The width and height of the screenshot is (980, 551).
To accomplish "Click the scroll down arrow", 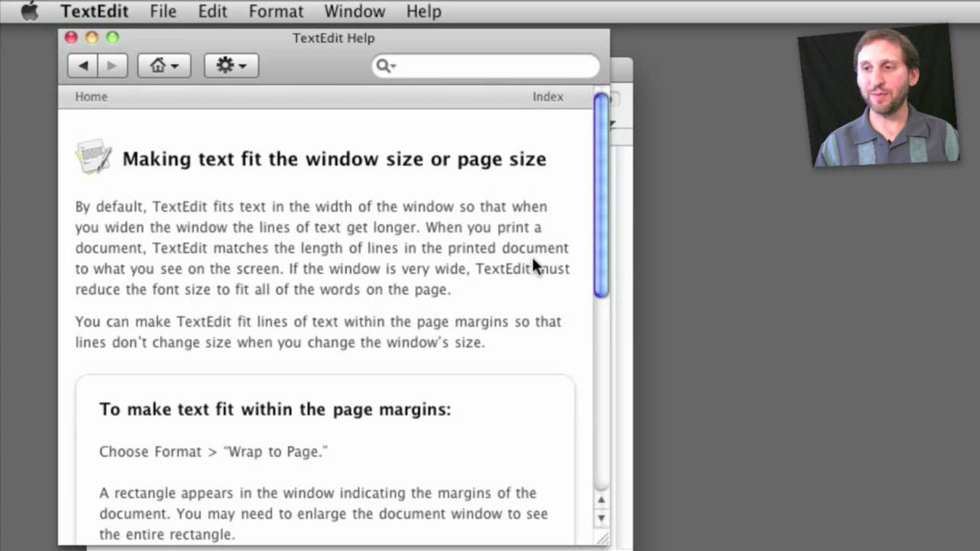I will click(x=601, y=518).
